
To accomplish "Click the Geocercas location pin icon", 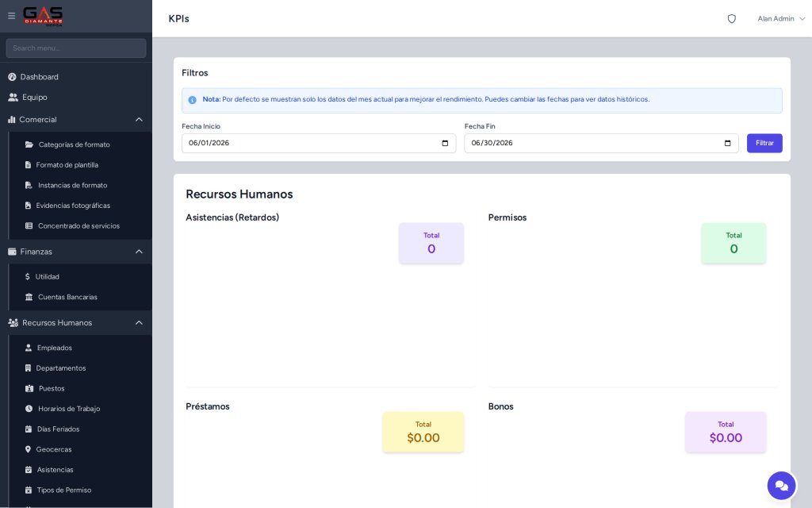I will (x=28, y=449).
